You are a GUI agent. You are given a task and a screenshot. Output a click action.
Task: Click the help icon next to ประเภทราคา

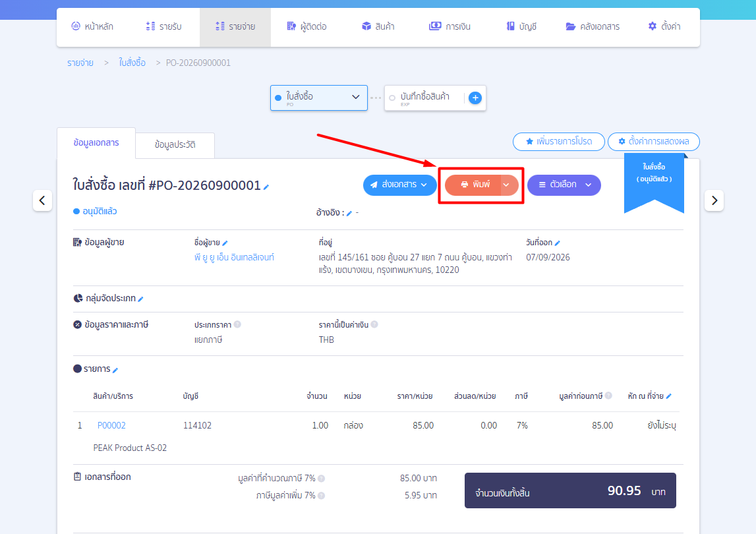[237, 324]
